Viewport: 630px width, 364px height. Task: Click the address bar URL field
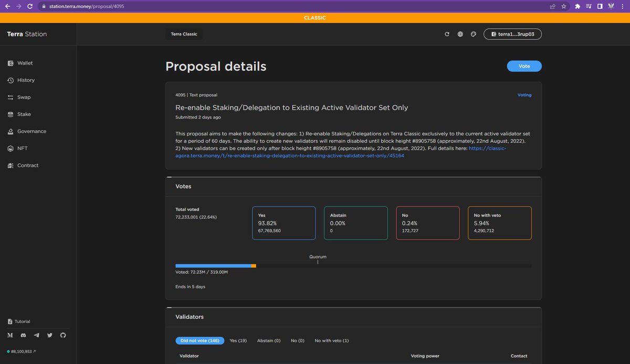point(294,6)
